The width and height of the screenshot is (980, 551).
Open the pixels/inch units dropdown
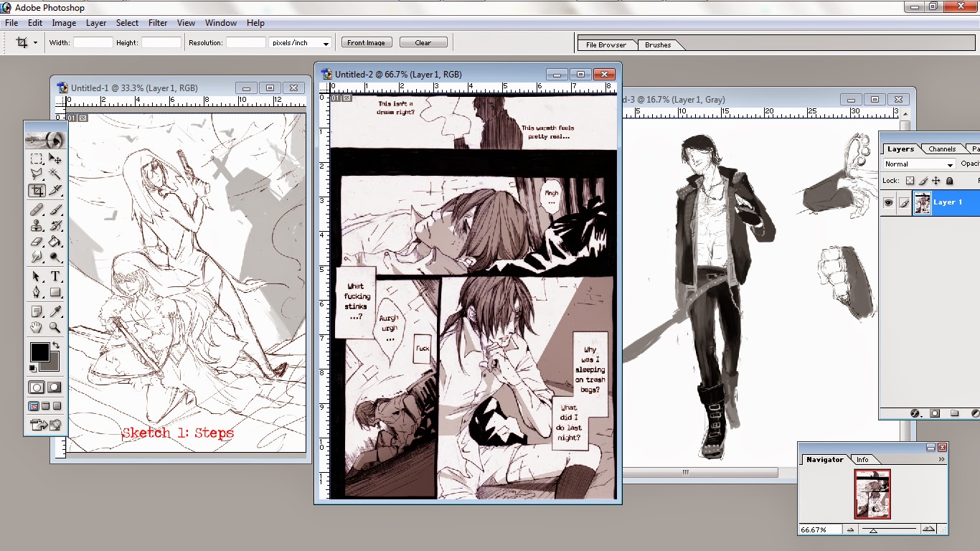point(301,43)
